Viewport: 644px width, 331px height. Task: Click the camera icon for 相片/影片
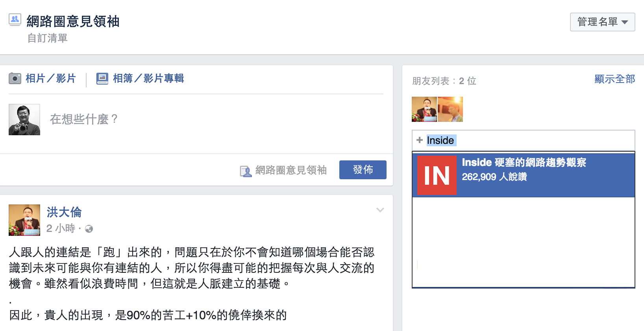(15, 78)
